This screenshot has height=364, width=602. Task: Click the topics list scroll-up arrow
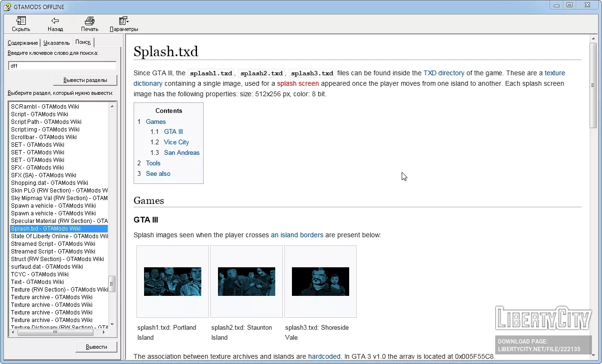[112, 106]
